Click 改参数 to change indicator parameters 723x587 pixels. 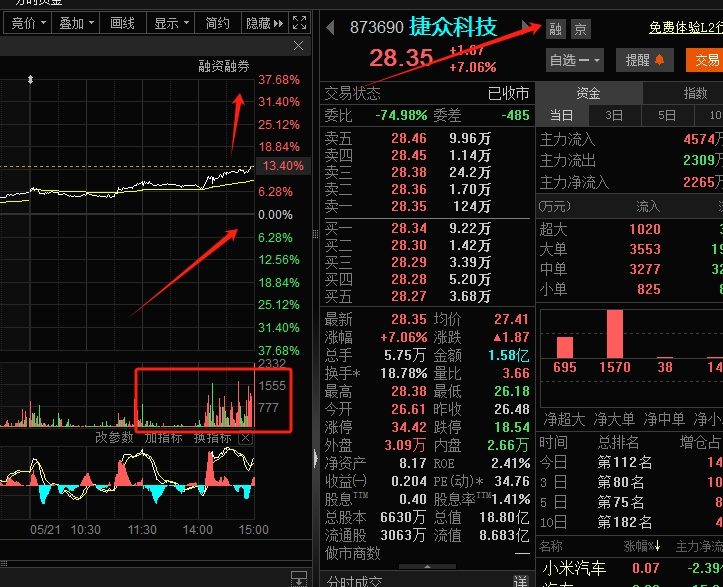pos(114,437)
